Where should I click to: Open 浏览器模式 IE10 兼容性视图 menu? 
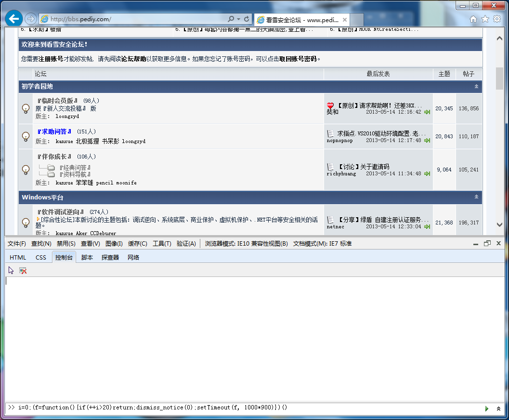click(x=247, y=243)
